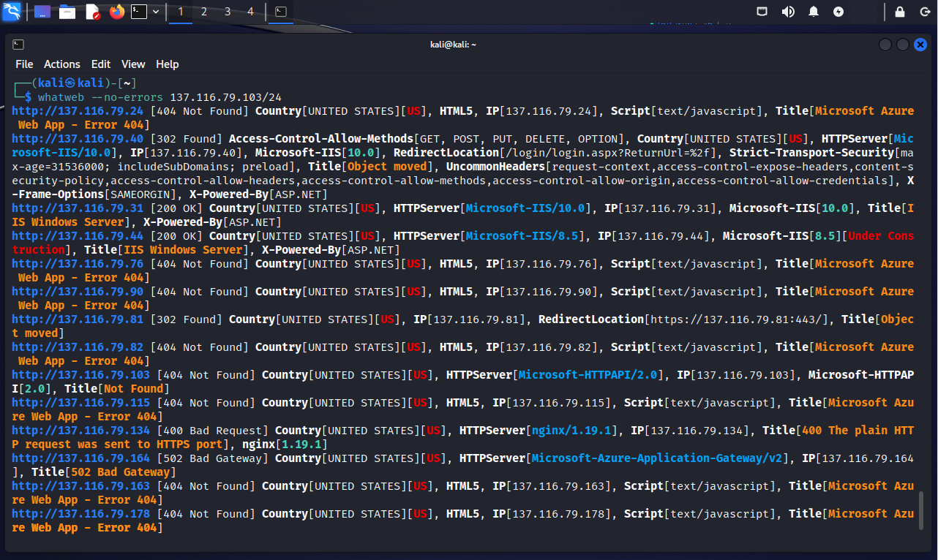Click the terminal vertical scrollbar

pos(921,512)
